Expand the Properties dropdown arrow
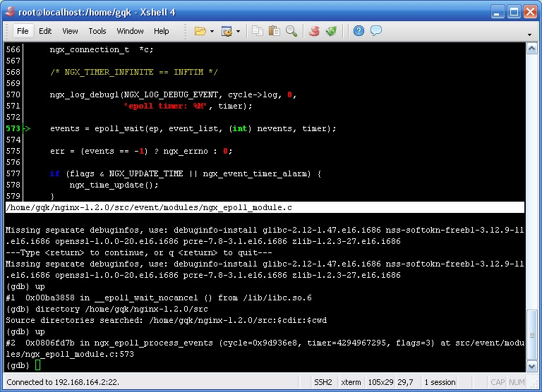This screenshot has height=392, width=542. (238, 31)
